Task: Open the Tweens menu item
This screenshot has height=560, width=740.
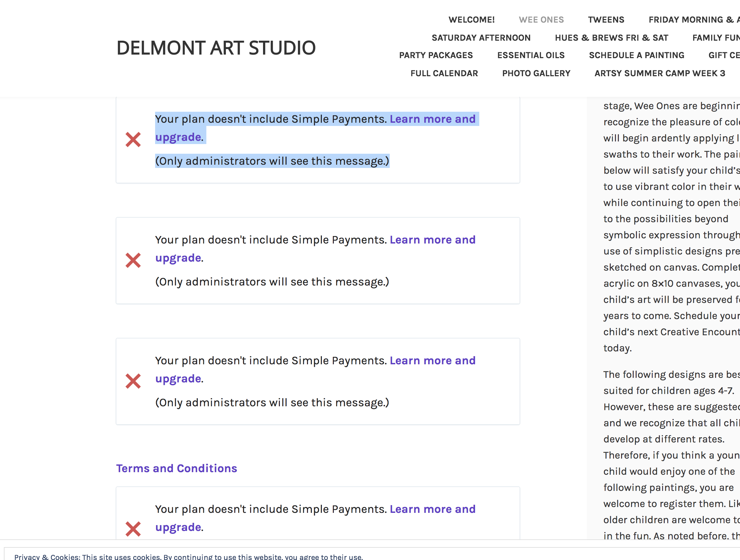Action: click(x=606, y=20)
